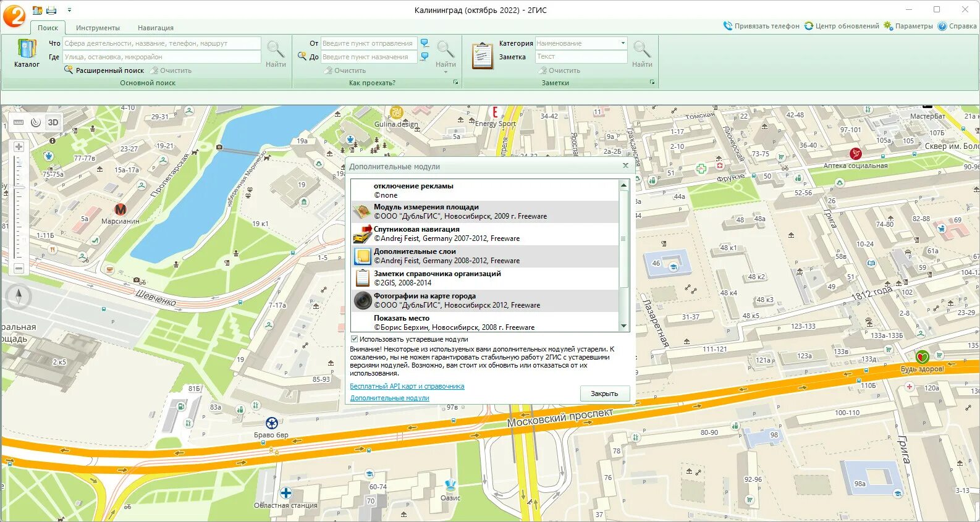
Task: Click Привязать телефон
Action: click(761, 26)
